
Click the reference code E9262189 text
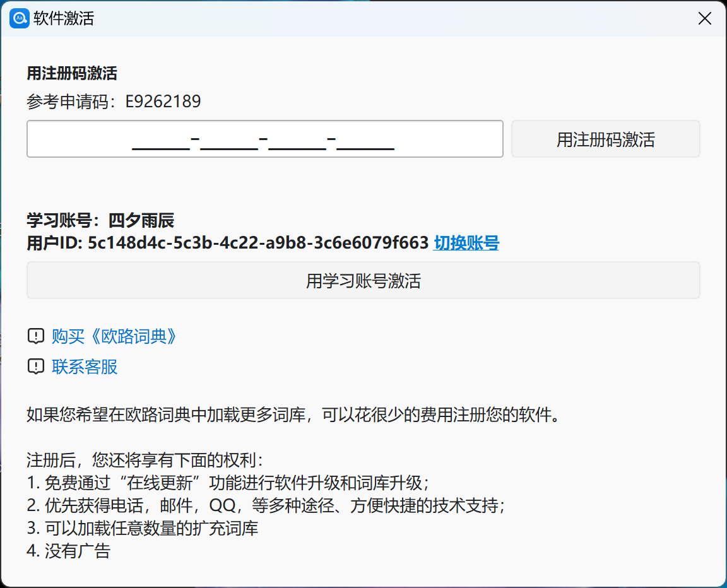pos(163,102)
